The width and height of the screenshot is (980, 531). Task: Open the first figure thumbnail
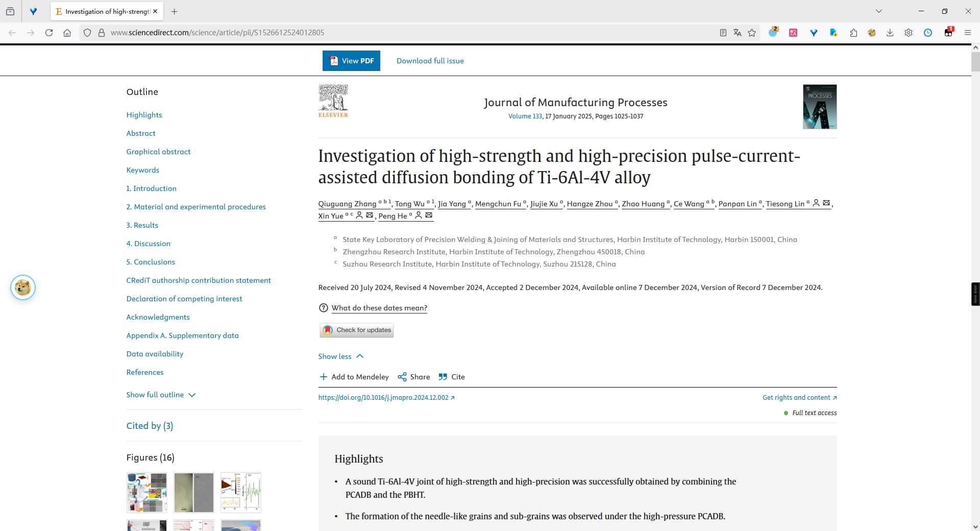point(147,493)
